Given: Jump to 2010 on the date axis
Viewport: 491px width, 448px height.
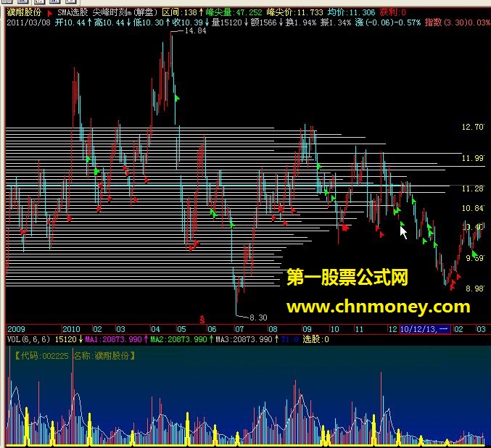Looking at the screenshot, I should pyautogui.click(x=71, y=329).
